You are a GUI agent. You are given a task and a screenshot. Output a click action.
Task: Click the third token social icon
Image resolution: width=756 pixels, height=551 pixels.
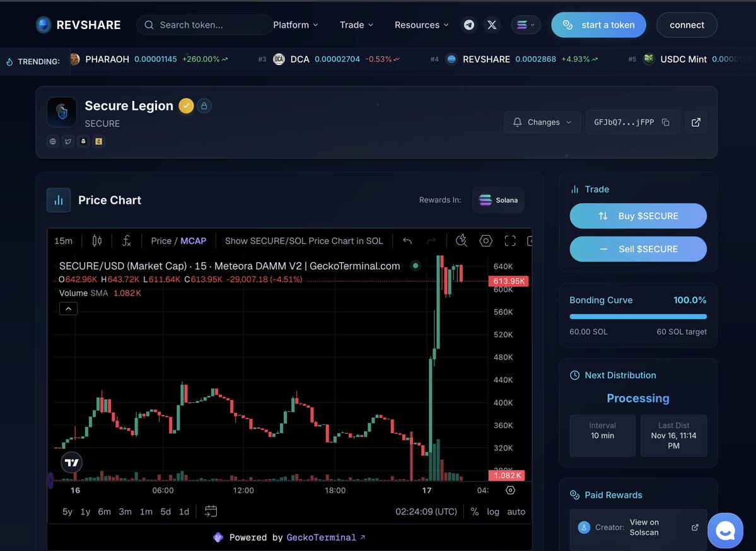tap(83, 141)
